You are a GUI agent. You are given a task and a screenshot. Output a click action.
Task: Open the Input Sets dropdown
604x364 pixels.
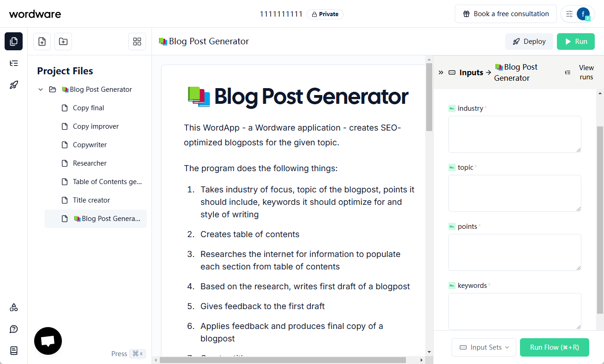[x=484, y=347]
